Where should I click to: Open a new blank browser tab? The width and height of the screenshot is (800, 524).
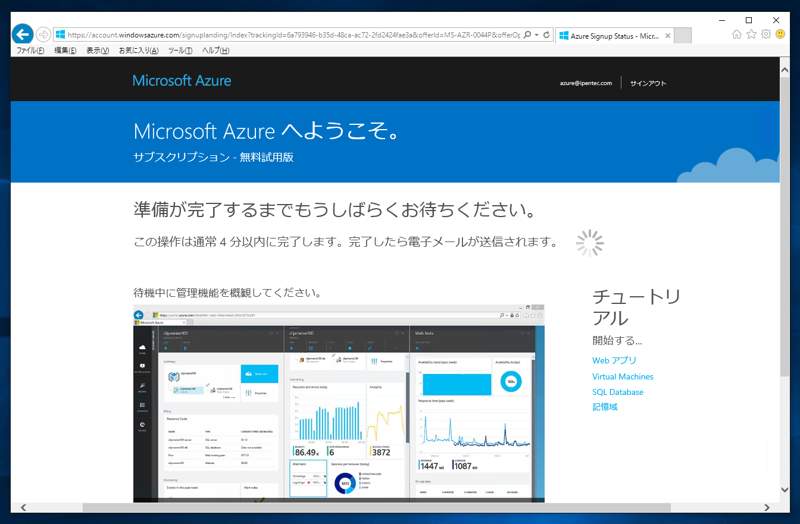683,36
